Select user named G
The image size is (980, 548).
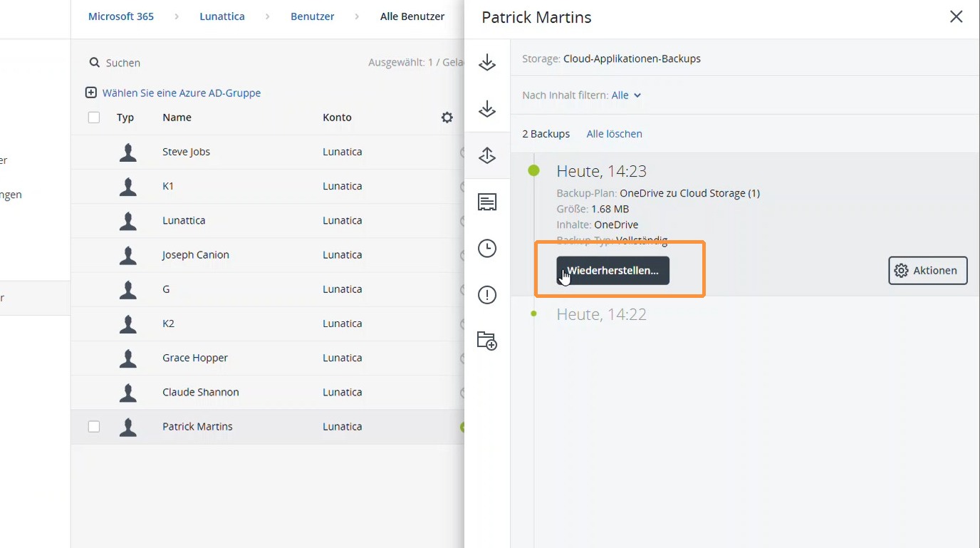(166, 289)
